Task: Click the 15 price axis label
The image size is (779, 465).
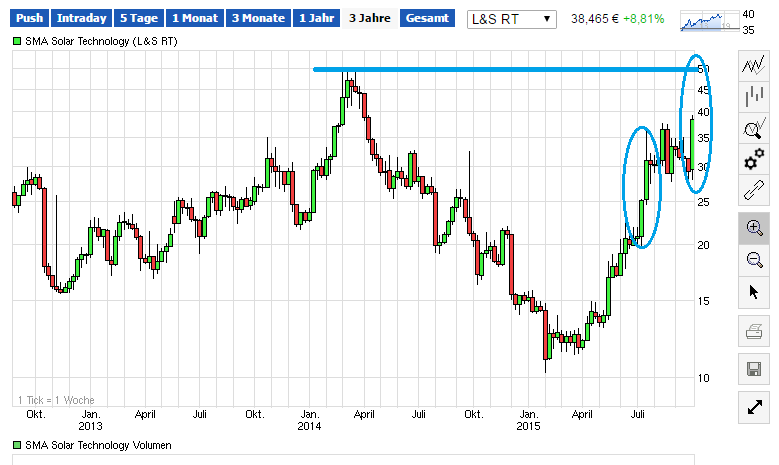Action: coord(703,301)
